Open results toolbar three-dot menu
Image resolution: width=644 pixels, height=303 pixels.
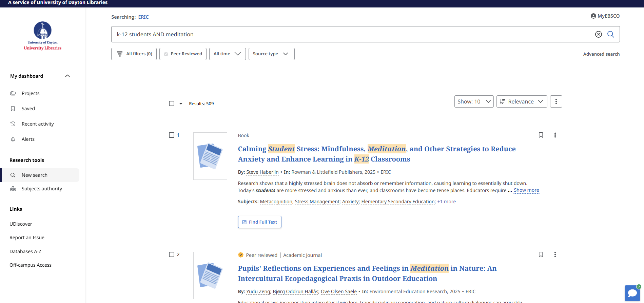[556, 101]
